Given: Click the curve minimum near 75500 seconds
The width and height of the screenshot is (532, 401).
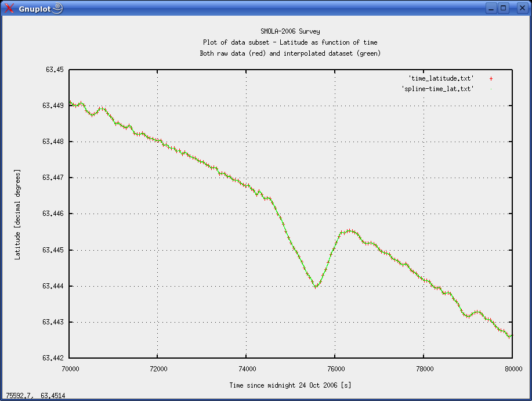Looking at the screenshot, I should 315,286.
